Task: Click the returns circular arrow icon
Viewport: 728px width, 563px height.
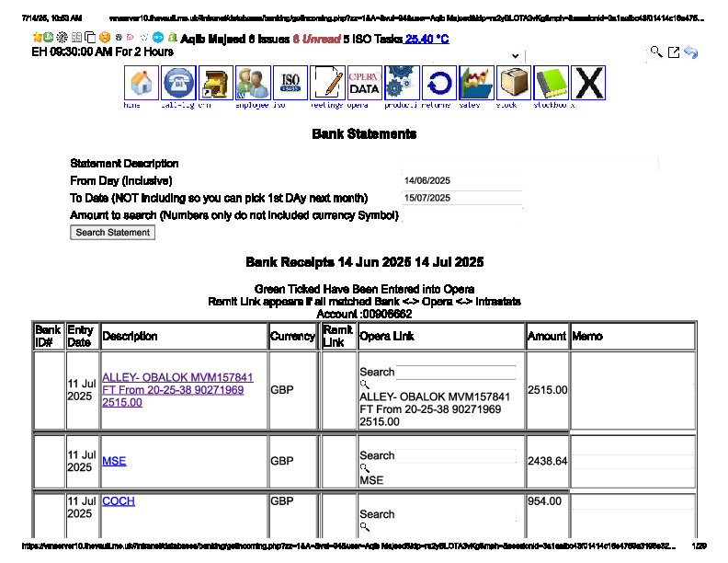Action: [439, 83]
